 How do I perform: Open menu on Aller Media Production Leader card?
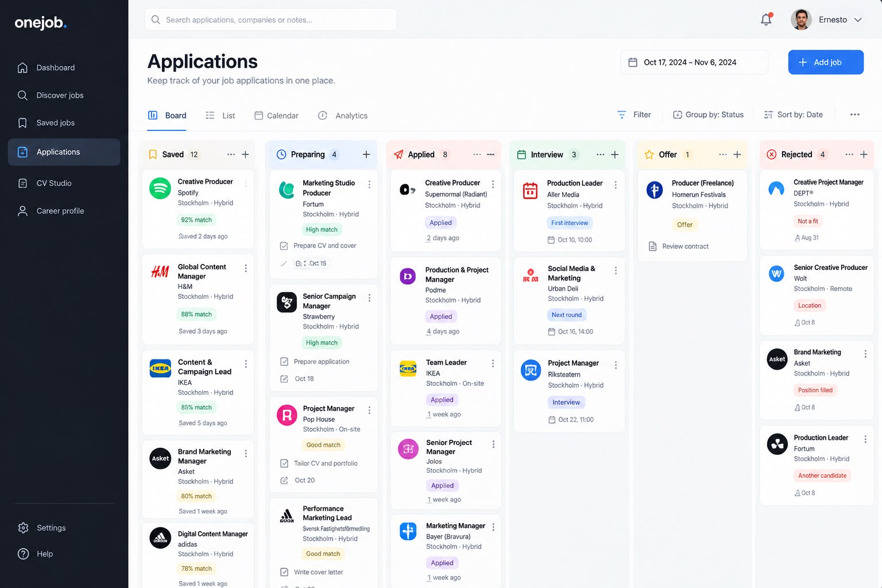coord(616,185)
